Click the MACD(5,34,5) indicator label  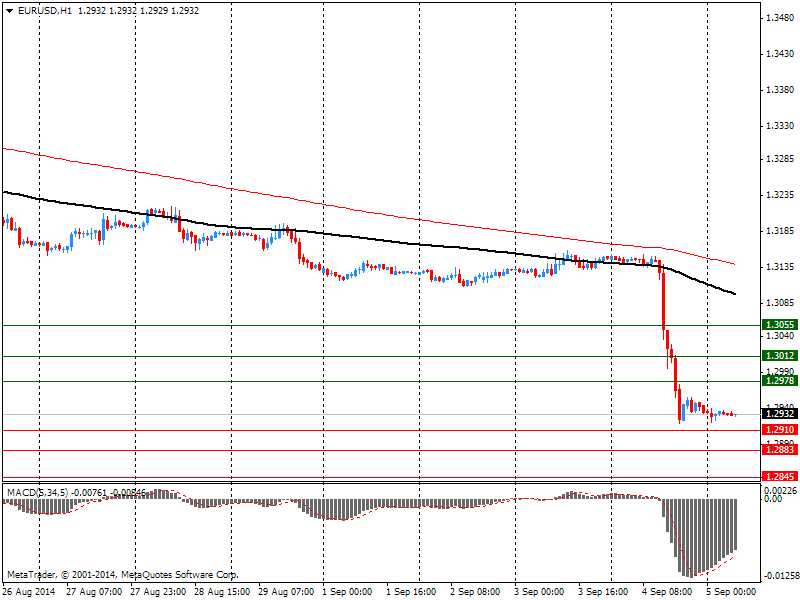(37, 493)
